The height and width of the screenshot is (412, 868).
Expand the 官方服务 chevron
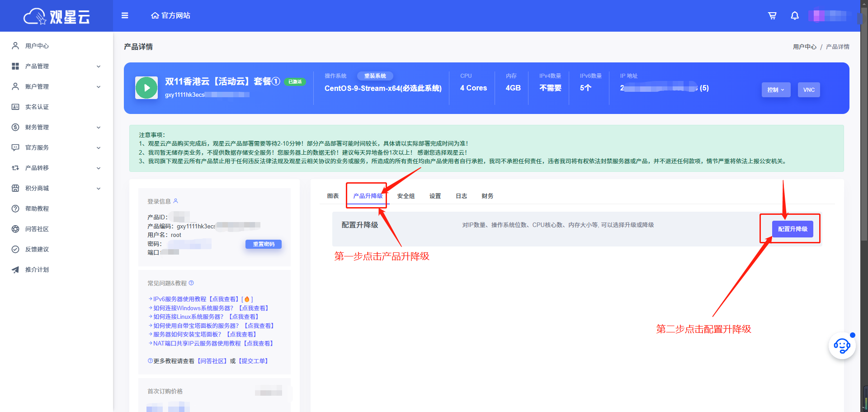click(x=99, y=148)
